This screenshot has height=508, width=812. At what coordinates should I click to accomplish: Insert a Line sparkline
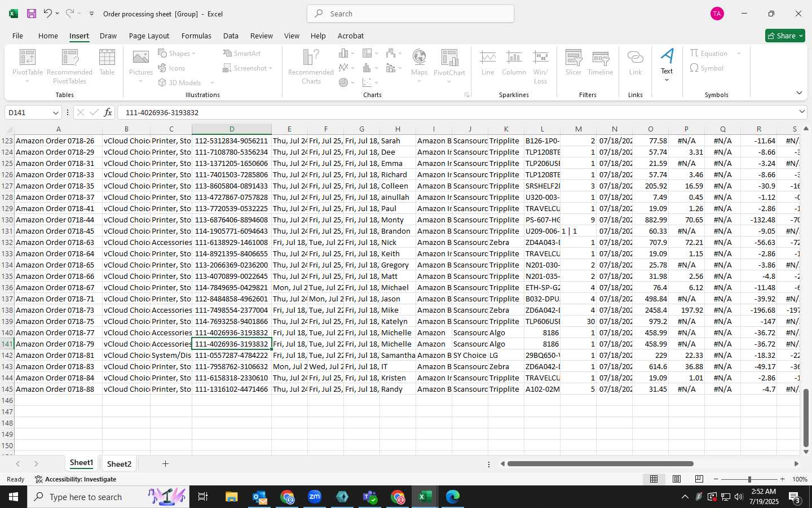488,63
